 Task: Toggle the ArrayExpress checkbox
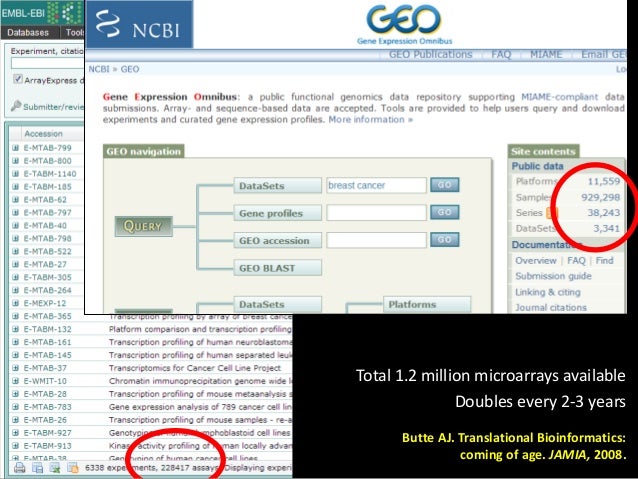tap(17, 79)
